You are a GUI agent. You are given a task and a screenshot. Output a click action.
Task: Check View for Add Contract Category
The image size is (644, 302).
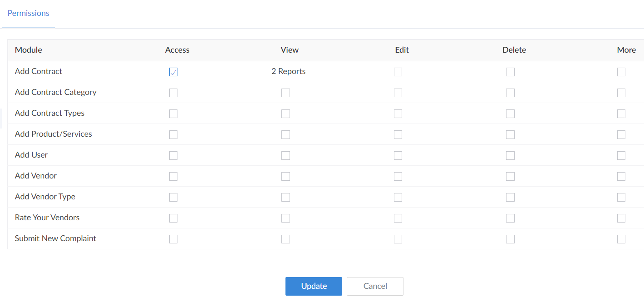(285, 93)
